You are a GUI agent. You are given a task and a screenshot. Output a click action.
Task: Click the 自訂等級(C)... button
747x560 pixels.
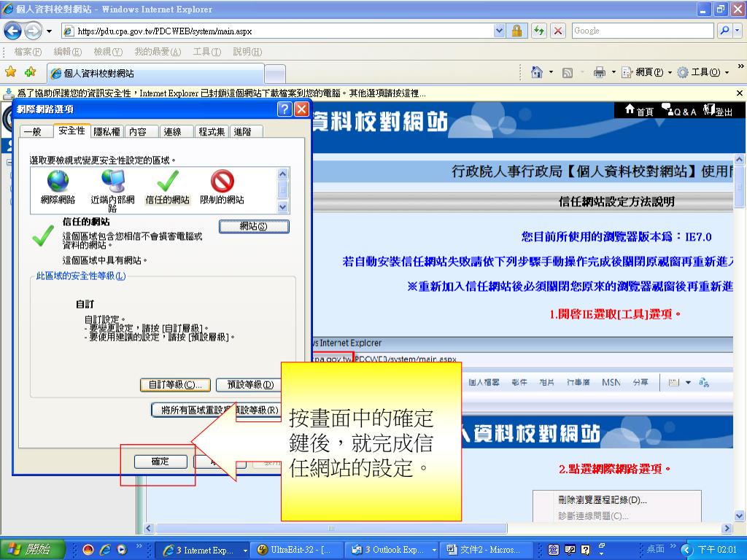[175, 385]
